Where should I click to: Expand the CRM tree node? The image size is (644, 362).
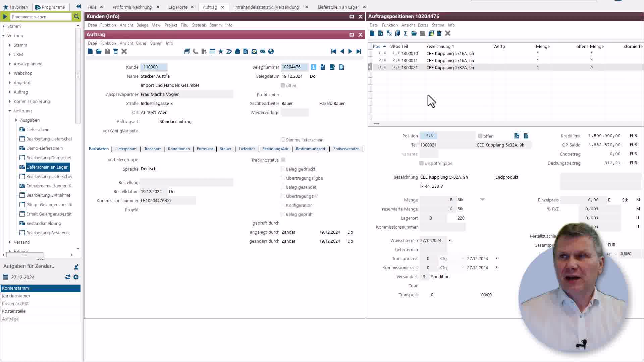(x=10, y=54)
